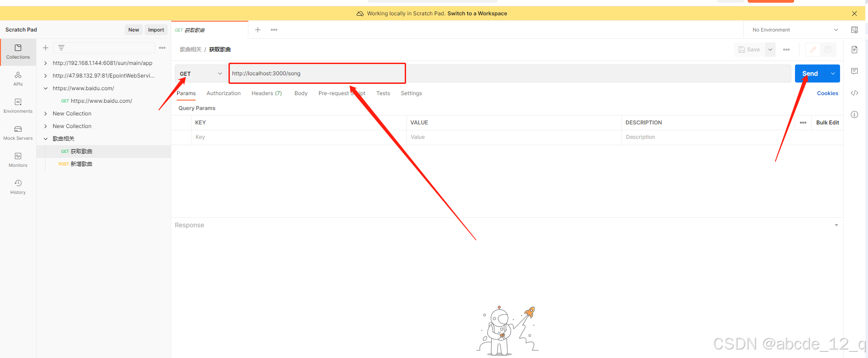Open the GET 获取歌曲 request in sidebar
Image resolution: width=868 pixels, height=358 pixels.
[x=104, y=151]
